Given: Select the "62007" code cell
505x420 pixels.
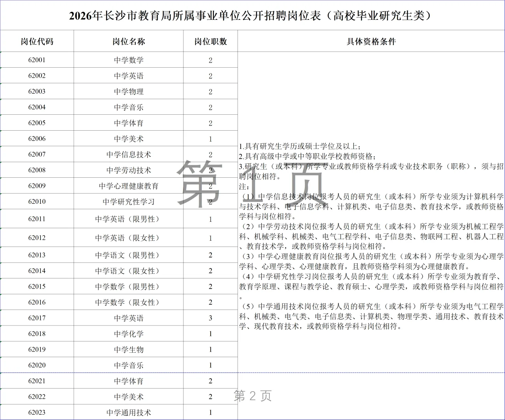Looking at the screenshot, I should tap(37, 154).
